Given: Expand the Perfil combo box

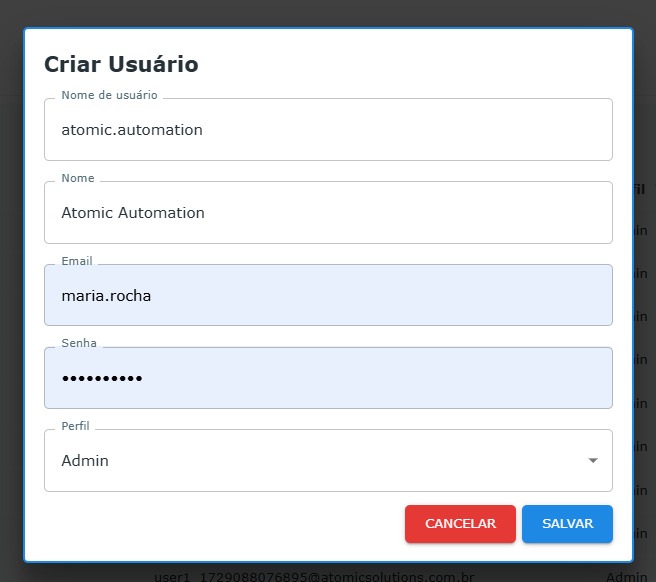Looking at the screenshot, I should tap(328, 460).
